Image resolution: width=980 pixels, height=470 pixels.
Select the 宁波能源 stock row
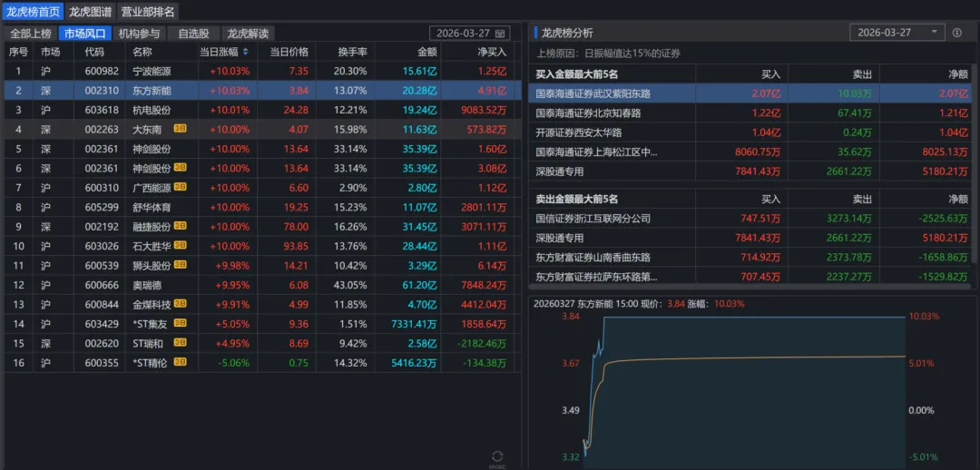[x=262, y=72]
